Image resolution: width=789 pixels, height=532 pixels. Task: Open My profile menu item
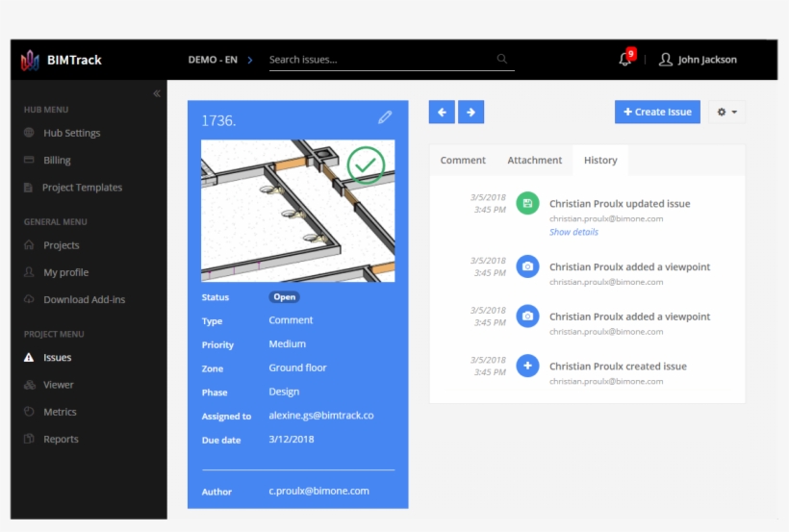tap(66, 272)
